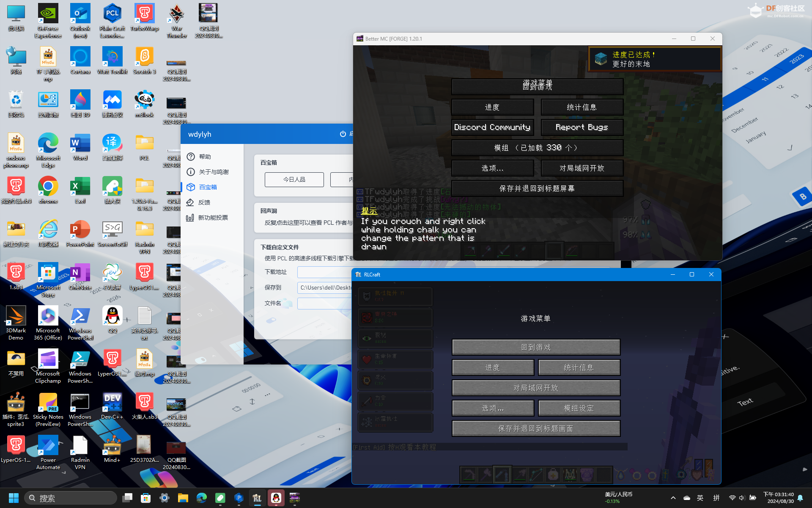Open the volume icon in the tray
The width and height of the screenshot is (812, 508).
[x=741, y=498]
